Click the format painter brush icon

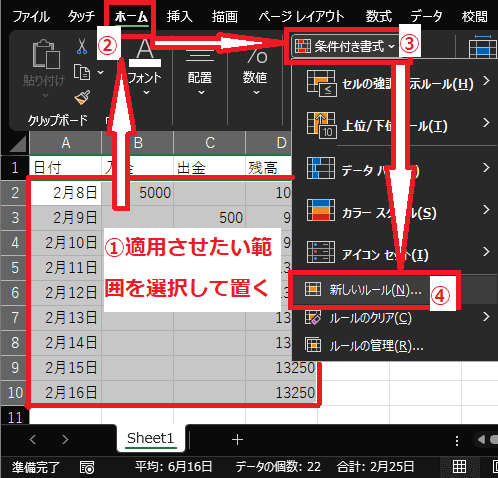tap(82, 98)
